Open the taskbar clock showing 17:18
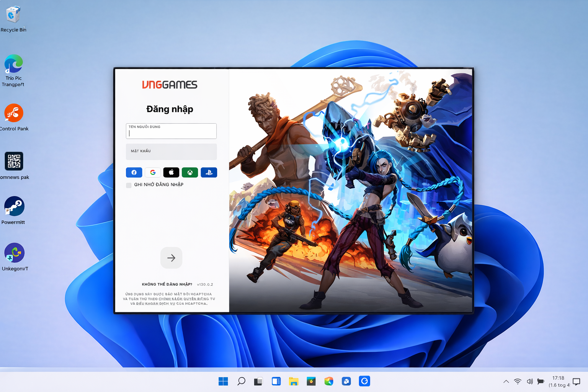The width and height of the screenshot is (588, 392). click(x=559, y=381)
